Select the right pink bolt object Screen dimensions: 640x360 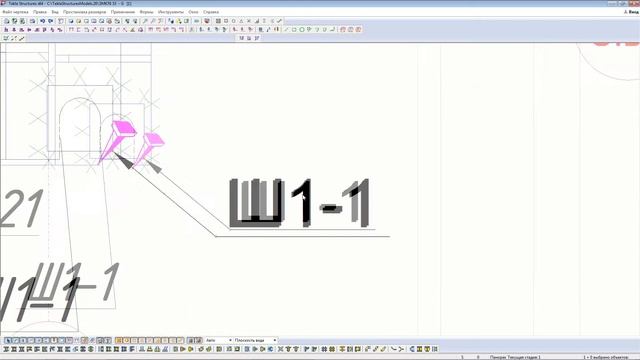149,149
